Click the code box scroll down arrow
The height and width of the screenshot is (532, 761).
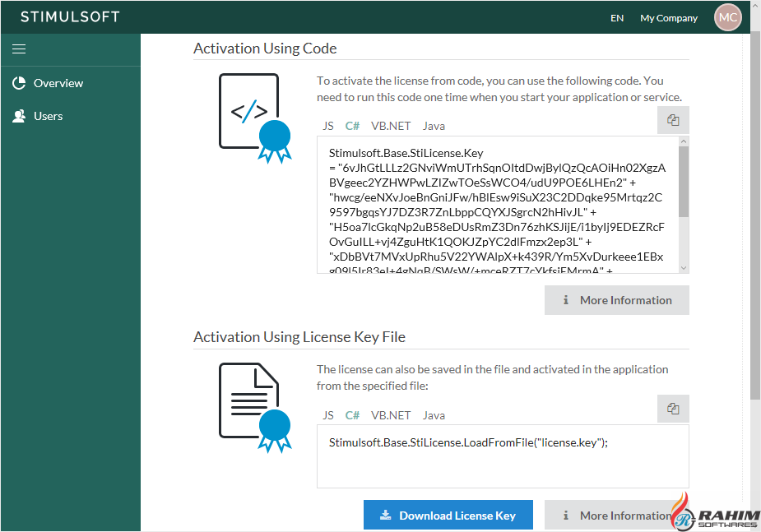(684, 268)
